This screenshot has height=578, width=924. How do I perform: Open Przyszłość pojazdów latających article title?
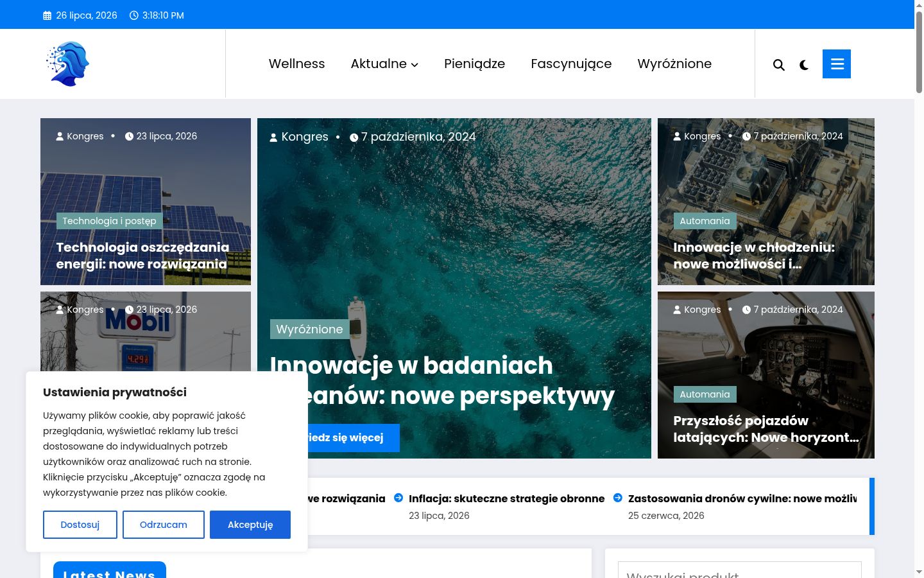(766, 429)
